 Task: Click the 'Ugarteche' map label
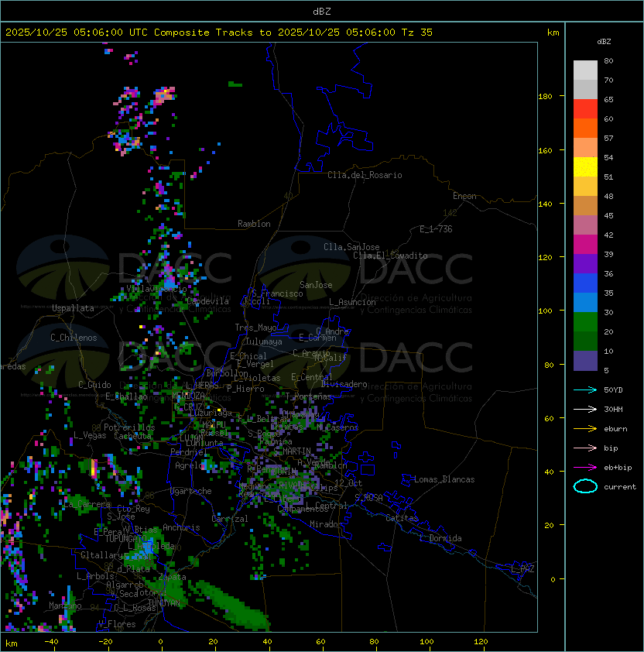click(x=191, y=491)
